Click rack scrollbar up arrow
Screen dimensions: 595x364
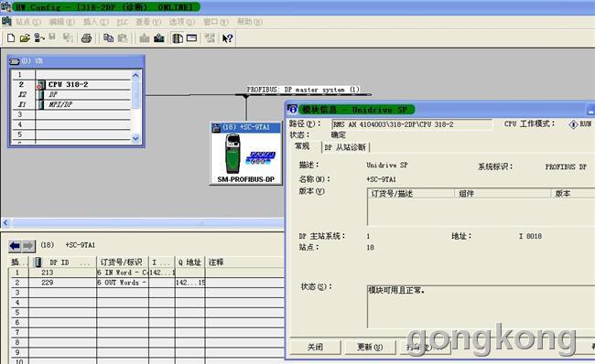click(135, 76)
